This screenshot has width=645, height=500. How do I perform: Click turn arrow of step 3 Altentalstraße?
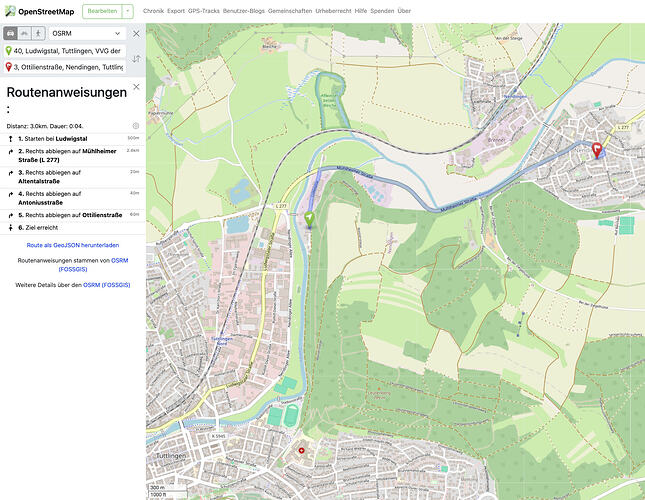tap(11, 173)
